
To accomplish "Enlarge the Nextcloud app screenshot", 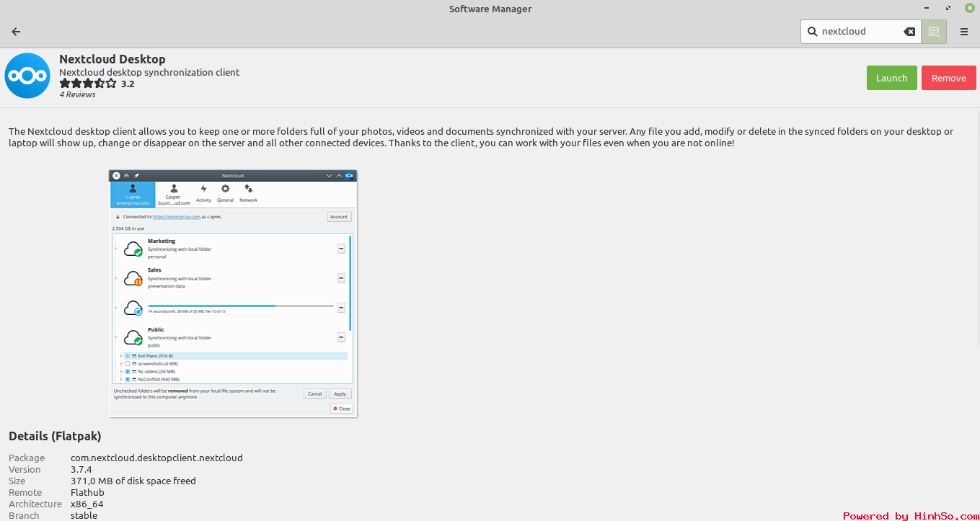I will pos(233,293).
